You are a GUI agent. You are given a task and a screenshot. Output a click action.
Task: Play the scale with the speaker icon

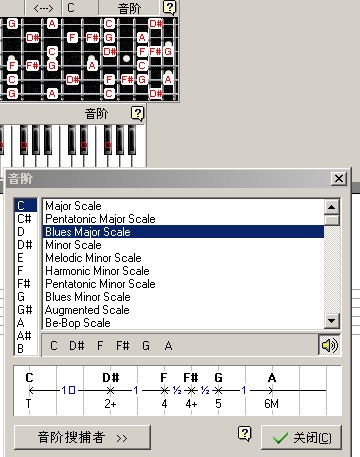329,345
